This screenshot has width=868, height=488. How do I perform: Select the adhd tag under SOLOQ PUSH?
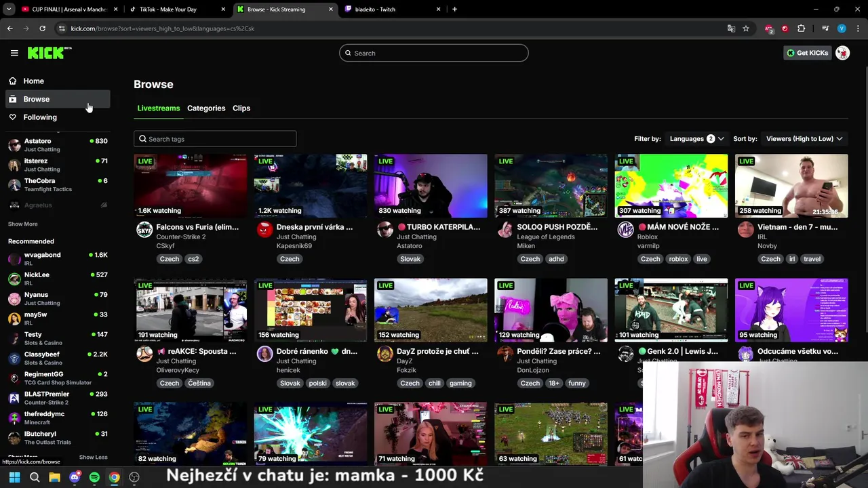tap(556, 259)
